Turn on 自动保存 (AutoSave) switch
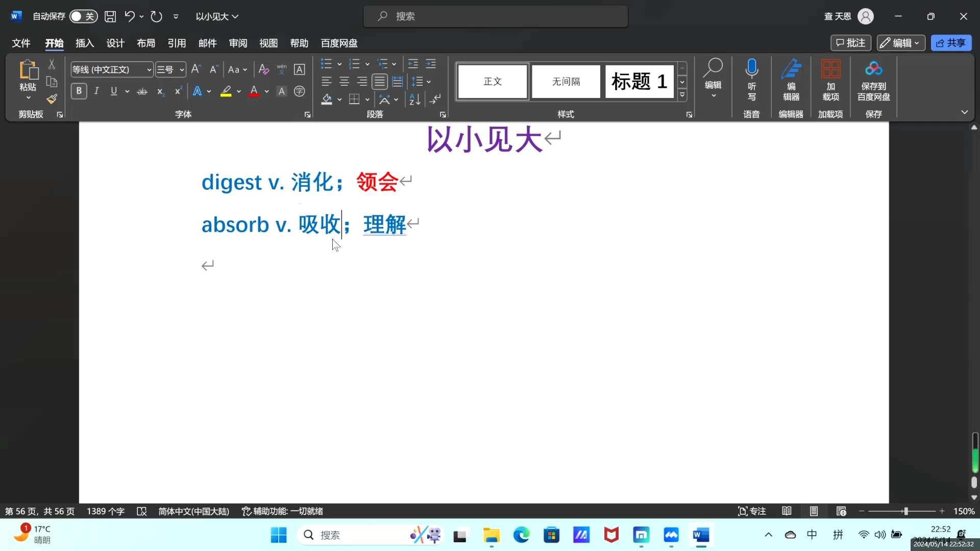This screenshot has width=980, height=551. [83, 16]
